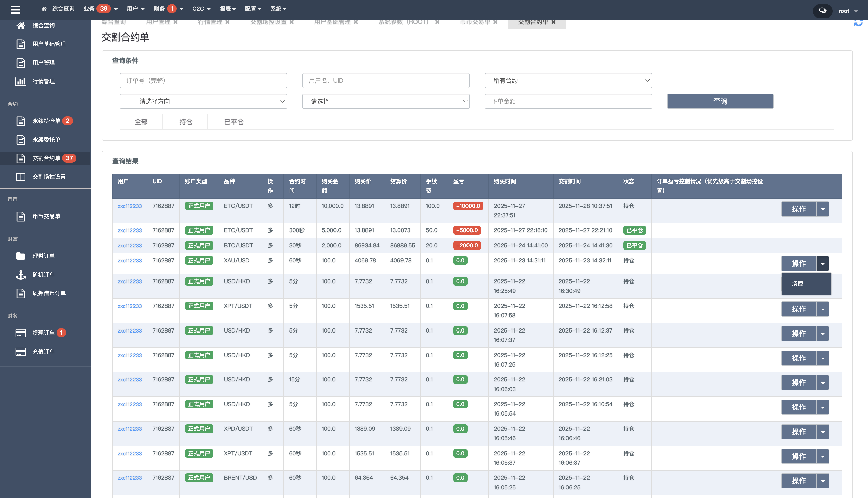868x498 pixels.
Task: Click the 查询 search button
Action: coord(720,102)
